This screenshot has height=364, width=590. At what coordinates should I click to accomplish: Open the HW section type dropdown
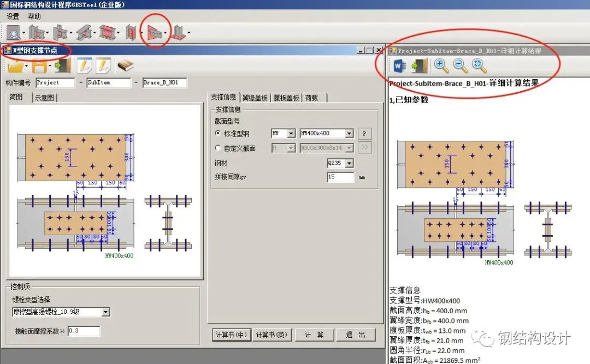pos(291,134)
